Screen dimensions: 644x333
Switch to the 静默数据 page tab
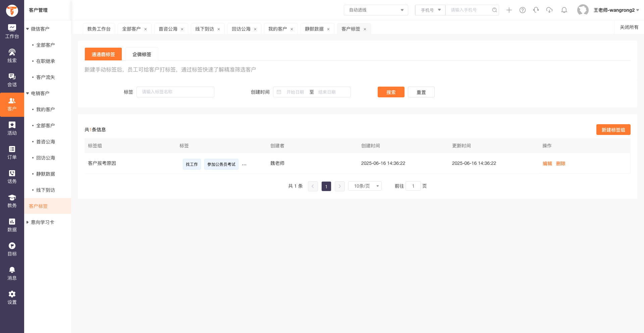point(314,29)
